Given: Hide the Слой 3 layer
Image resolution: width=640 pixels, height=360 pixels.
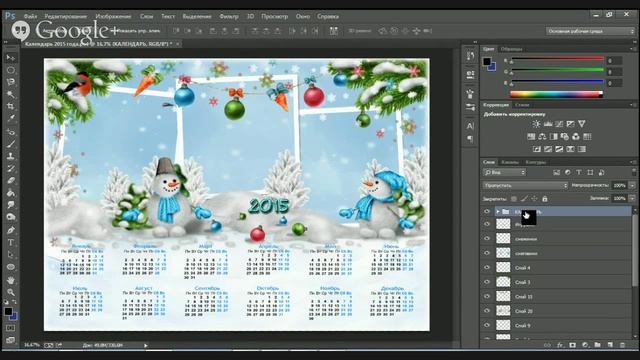Looking at the screenshot, I should point(487,282).
